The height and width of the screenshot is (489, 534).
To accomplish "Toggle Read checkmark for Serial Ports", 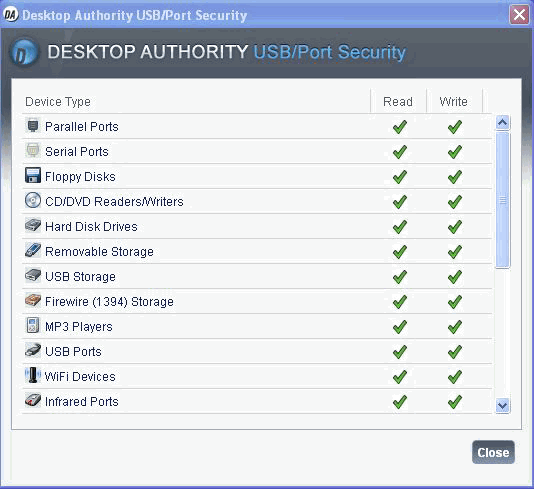I will pos(400,152).
